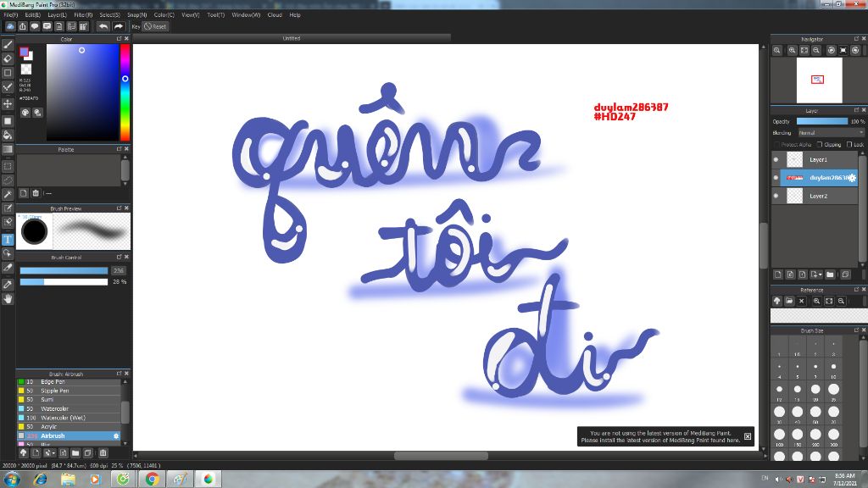
Task: Zoom out using the Navigator panel
Action: [x=816, y=50]
